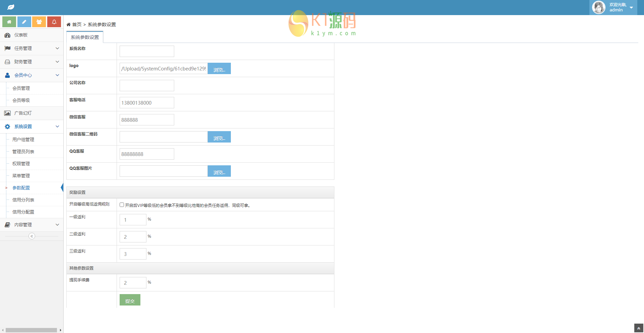Click the 浏览 button for QQ客服图片

[x=219, y=171]
